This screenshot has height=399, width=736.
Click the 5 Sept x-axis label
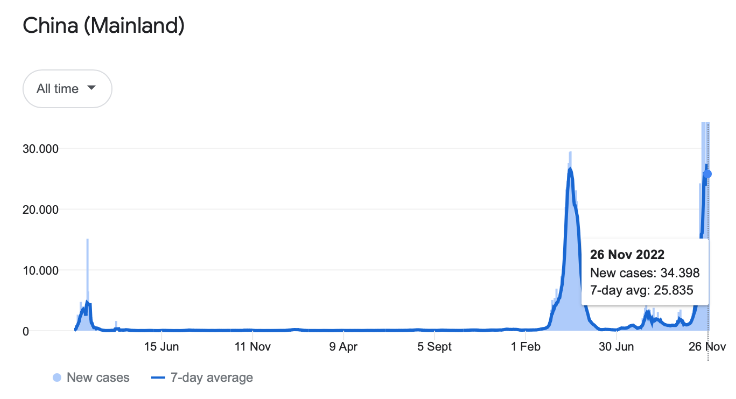coord(434,347)
